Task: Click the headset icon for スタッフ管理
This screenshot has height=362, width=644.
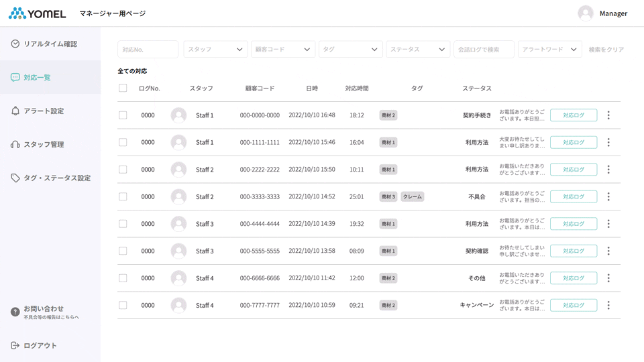Action: [x=15, y=144]
